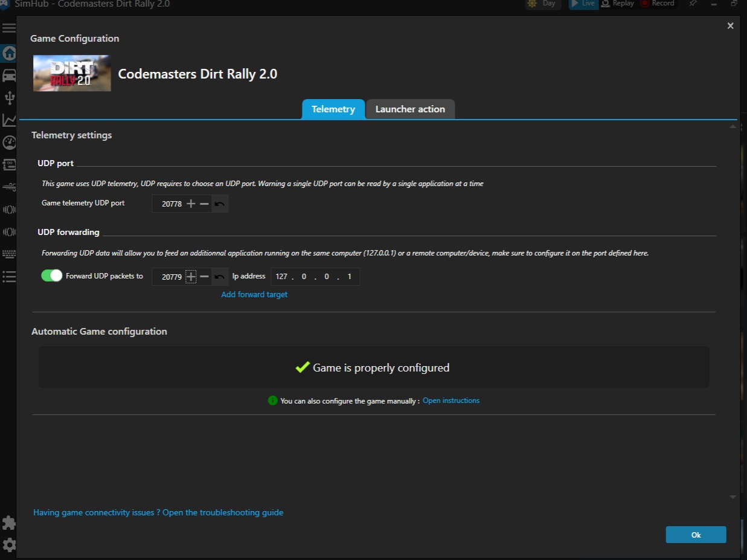Viewport: 747px width, 560px height.
Task: Disable Forward UDP packets toggle
Action: point(51,275)
